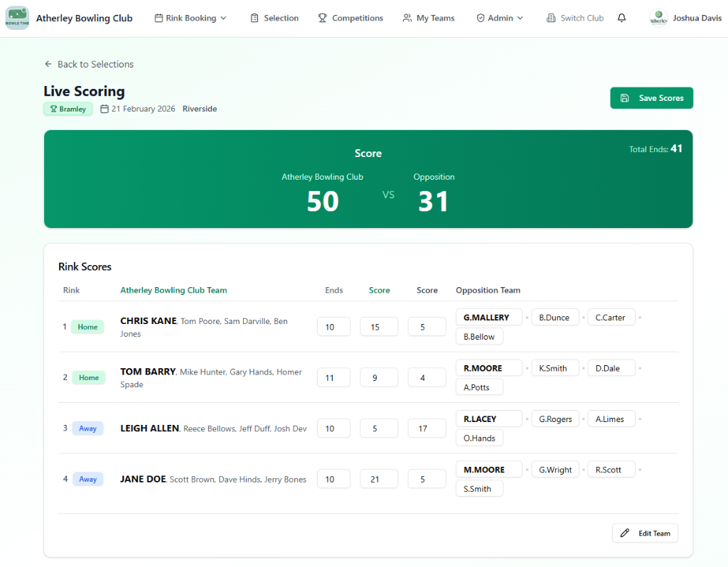The width and height of the screenshot is (728, 567).
Task: Click B.Dunce opposition player field
Action: click(x=555, y=318)
